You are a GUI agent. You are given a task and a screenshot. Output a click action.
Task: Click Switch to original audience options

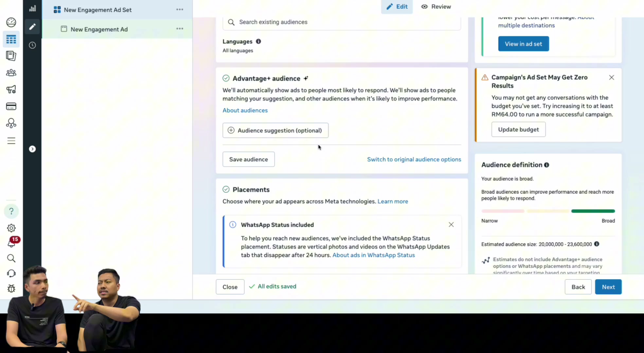[x=414, y=160]
